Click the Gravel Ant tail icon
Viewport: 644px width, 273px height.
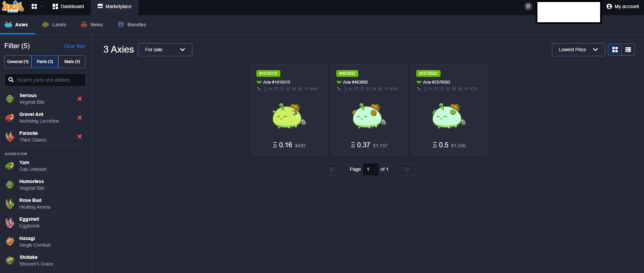(x=10, y=118)
